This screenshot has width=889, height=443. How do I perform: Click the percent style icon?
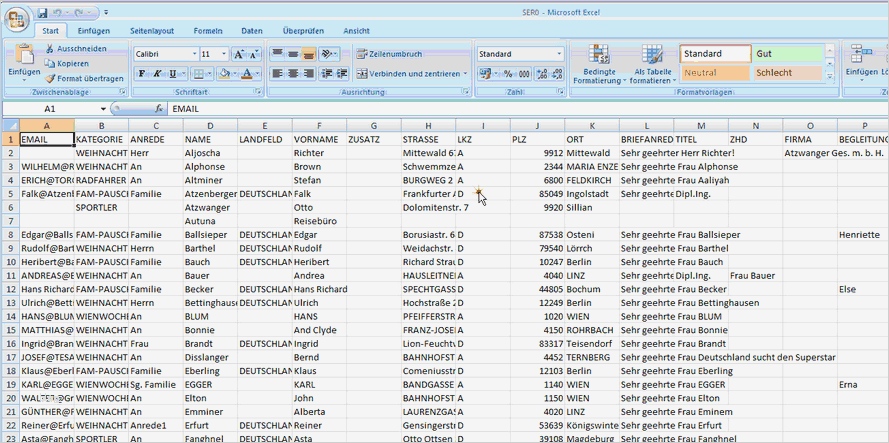[508, 74]
